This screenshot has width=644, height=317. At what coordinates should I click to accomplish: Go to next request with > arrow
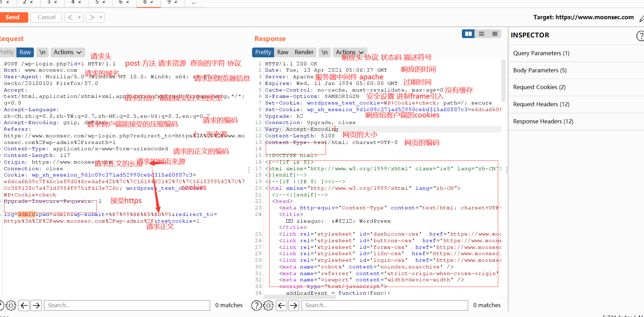click(92, 17)
